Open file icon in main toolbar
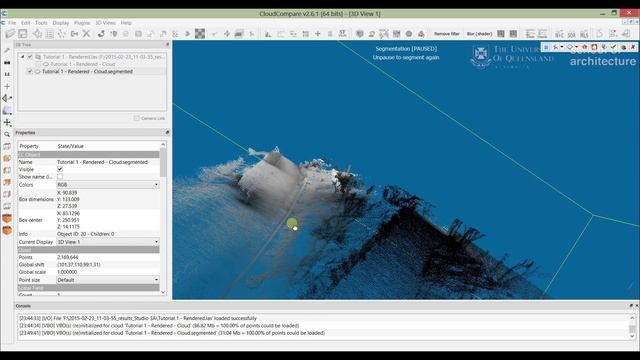Screen dimensions: 640x360 point(10,34)
